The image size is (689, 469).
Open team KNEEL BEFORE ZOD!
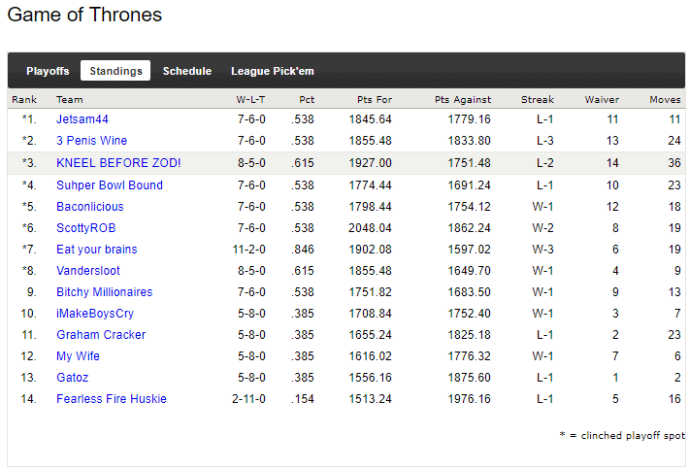[x=119, y=163]
